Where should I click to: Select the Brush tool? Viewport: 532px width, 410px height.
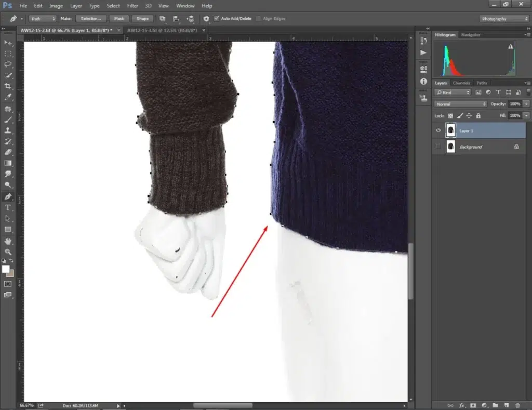tap(8, 120)
